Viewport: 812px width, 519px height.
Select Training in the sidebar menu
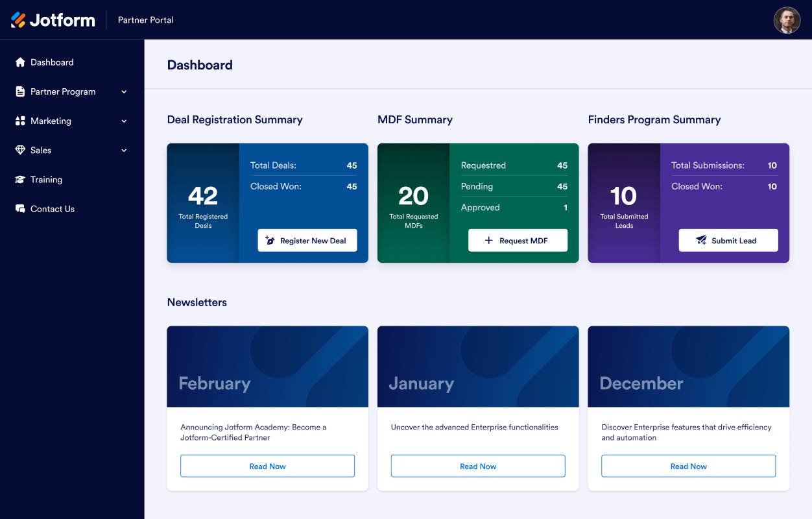tap(46, 180)
